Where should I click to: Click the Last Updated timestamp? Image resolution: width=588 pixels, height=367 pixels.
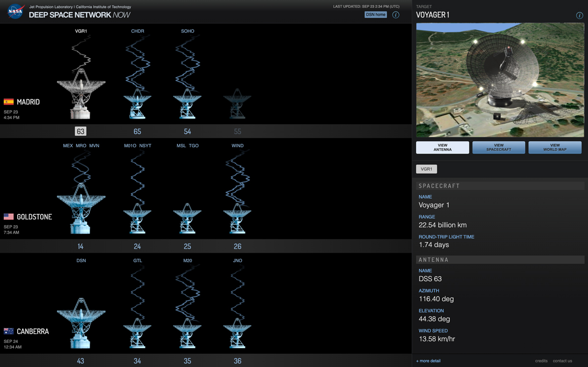coord(367,6)
